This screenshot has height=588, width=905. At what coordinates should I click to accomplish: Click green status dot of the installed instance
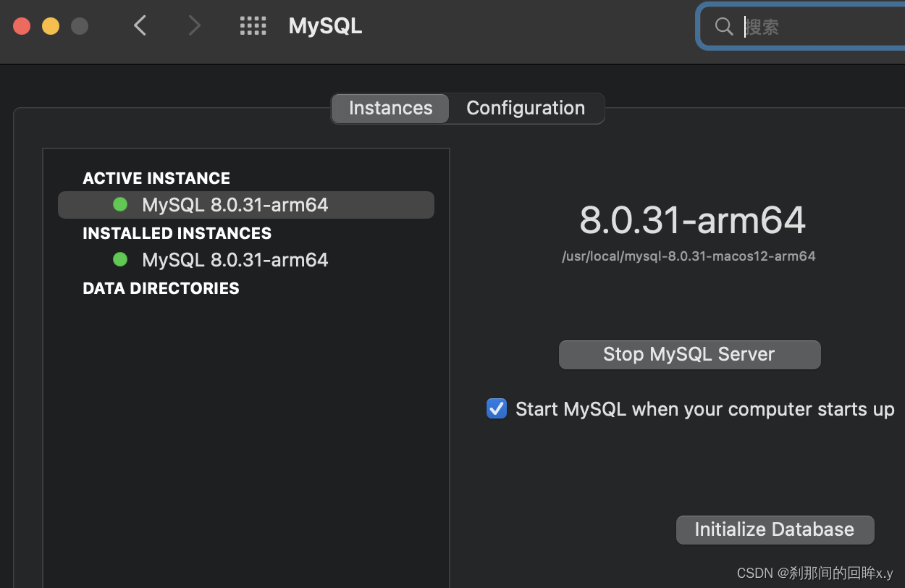pos(120,259)
